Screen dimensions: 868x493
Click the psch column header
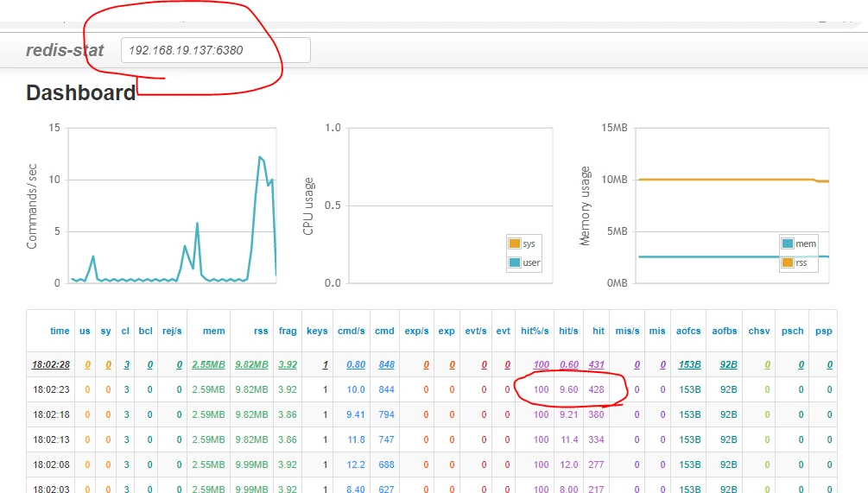coord(792,331)
